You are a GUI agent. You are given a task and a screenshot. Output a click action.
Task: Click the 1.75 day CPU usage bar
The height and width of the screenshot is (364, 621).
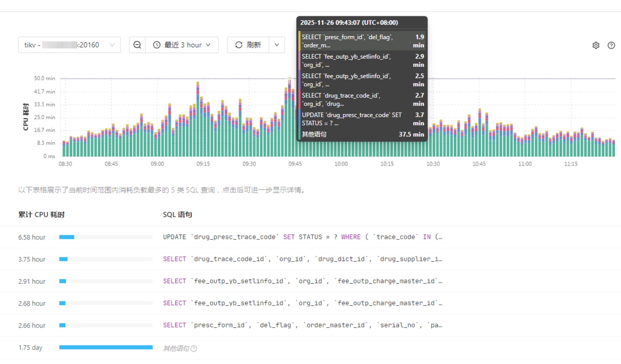106,347
